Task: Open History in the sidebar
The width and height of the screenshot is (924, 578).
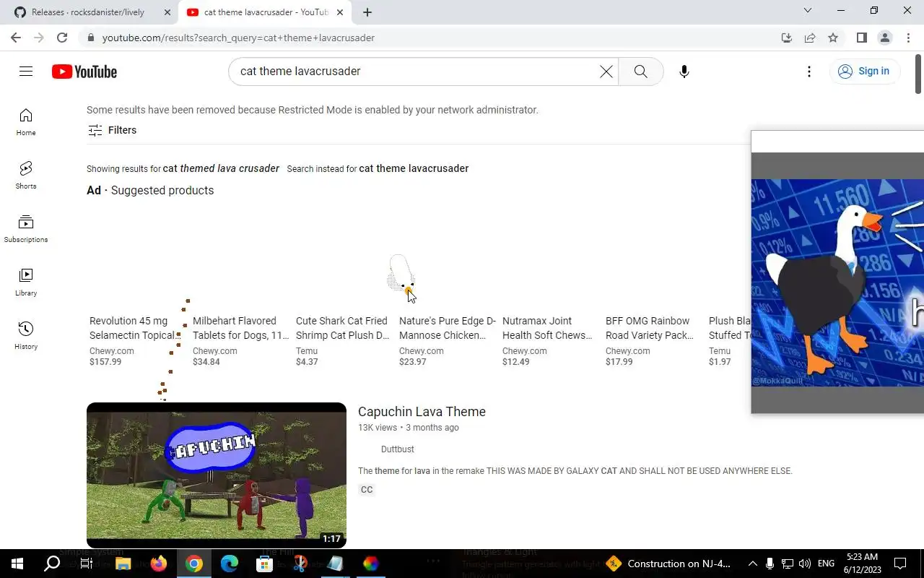Action: [26, 335]
